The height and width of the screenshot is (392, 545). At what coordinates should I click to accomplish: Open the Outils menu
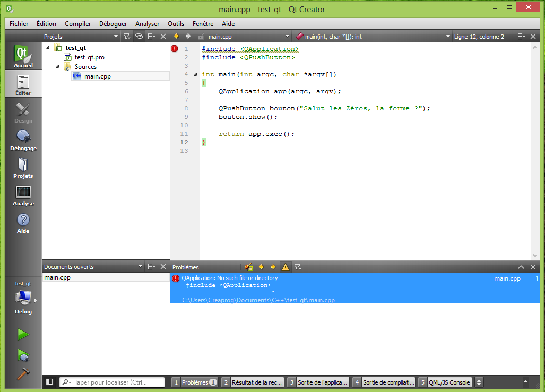176,24
